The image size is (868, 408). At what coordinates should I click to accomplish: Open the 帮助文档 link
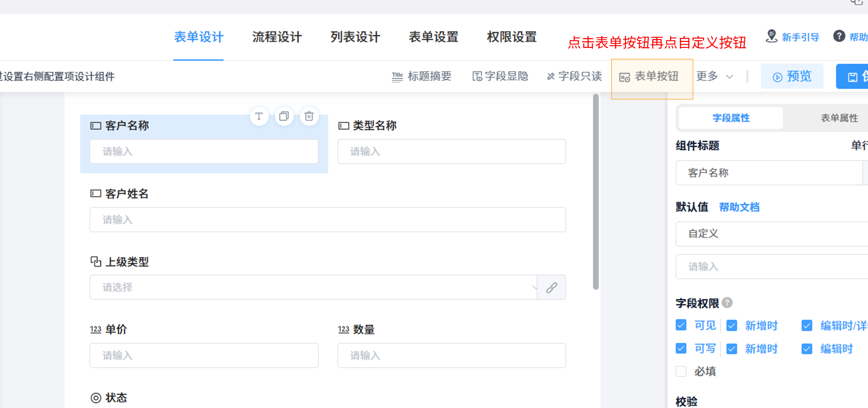pos(739,207)
